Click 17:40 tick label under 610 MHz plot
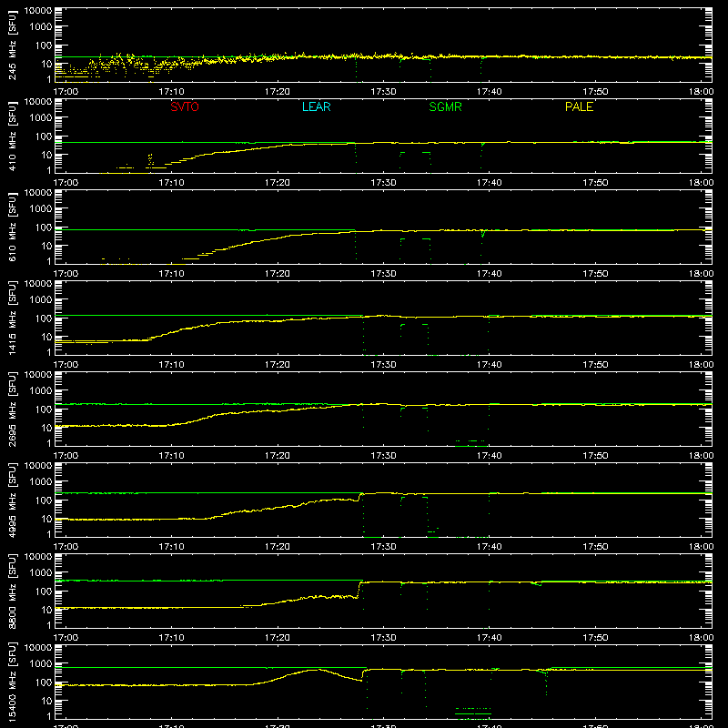 [490, 274]
